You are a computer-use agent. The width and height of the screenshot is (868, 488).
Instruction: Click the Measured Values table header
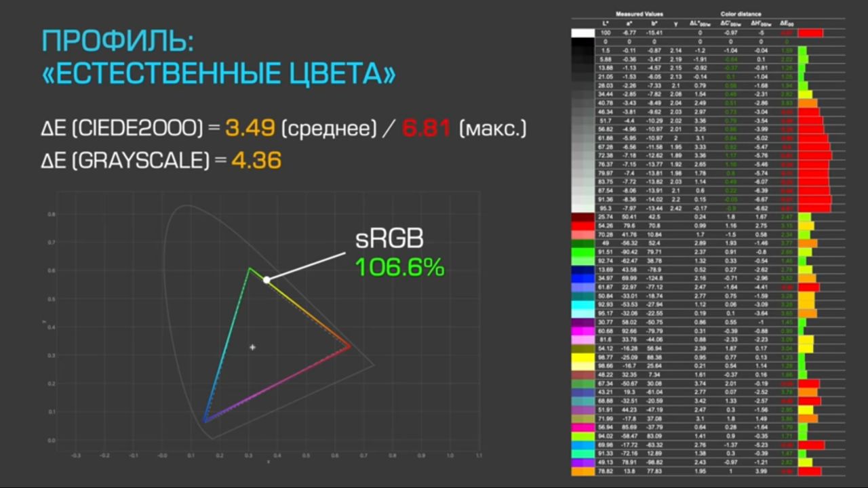coord(639,14)
